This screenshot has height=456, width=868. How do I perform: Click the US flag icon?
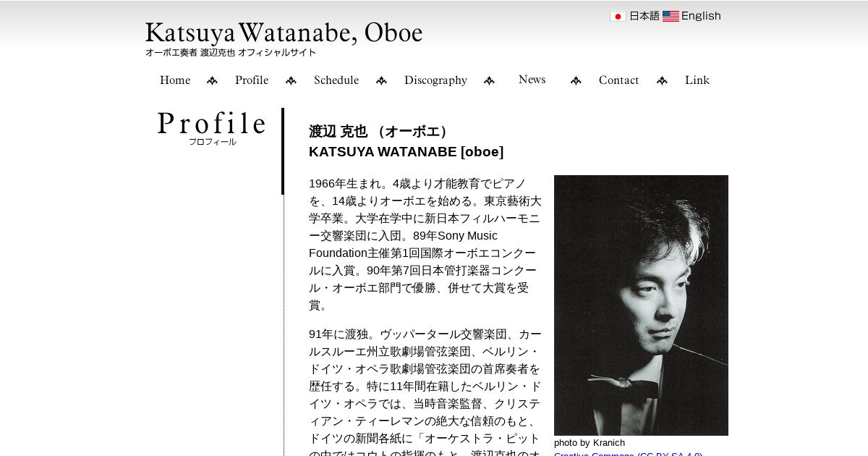[x=671, y=16]
